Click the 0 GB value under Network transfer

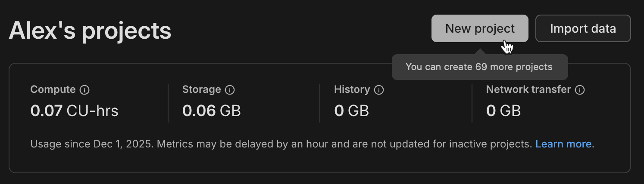(x=503, y=111)
